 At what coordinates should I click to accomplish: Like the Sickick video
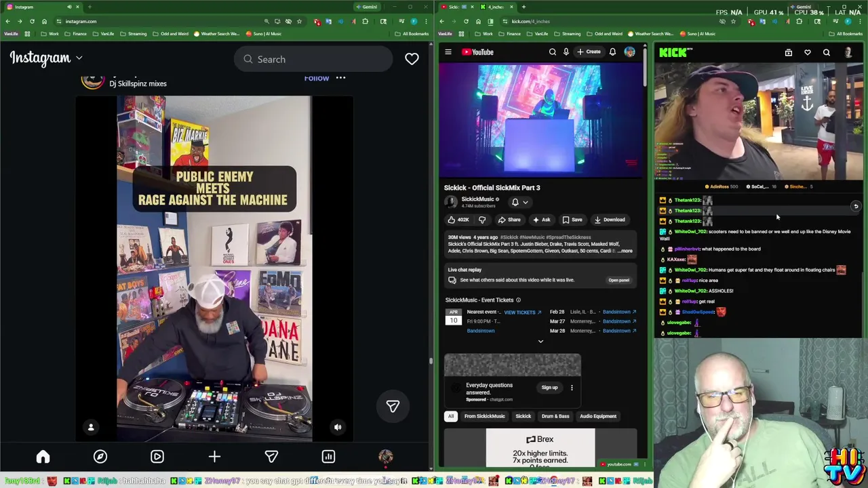[458, 220]
